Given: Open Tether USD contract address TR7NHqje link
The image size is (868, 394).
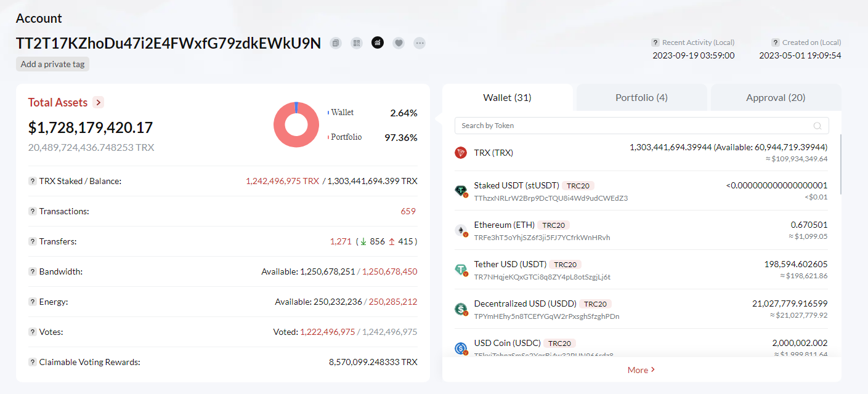Looking at the screenshot, I should [542, 277].
